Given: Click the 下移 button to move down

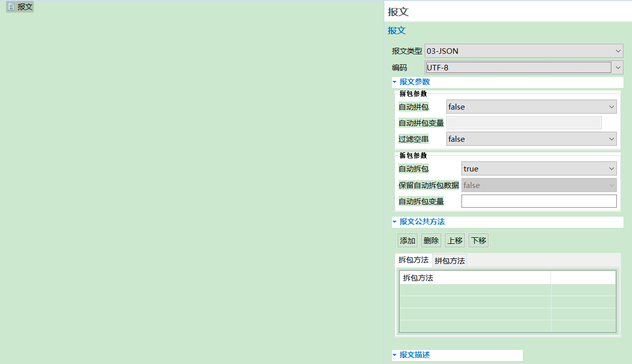Looking at the screenshot, I should (x=478, y=240).
